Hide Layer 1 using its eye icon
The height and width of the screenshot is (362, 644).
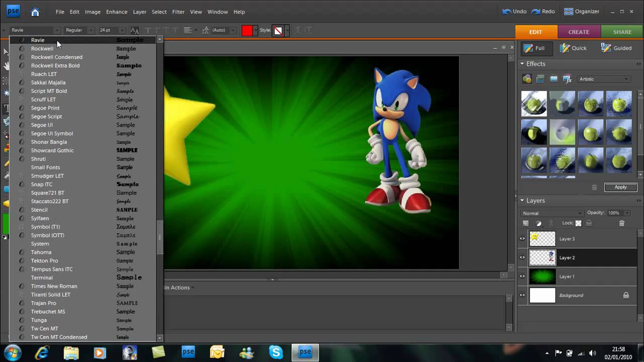[522, 277]
